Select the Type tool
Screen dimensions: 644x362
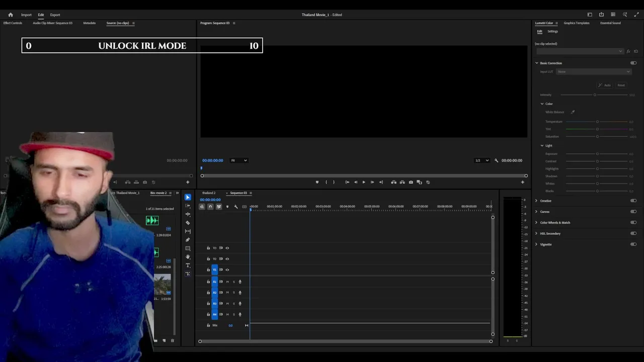(188, 265)
